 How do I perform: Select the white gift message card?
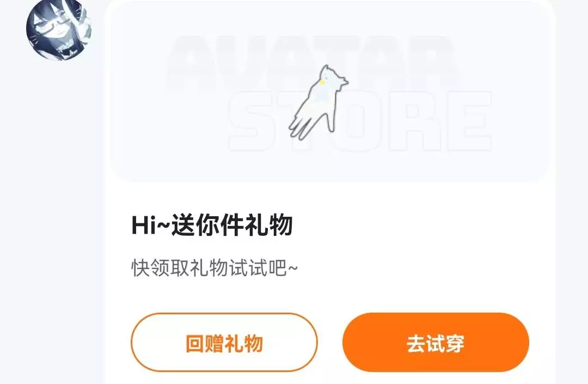coord(330,192)
